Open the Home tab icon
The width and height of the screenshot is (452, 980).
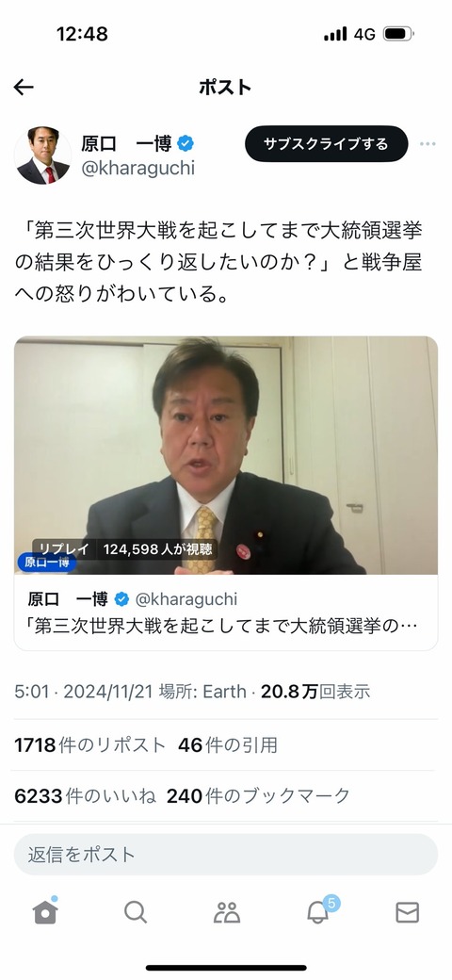[x=45, y=912]
